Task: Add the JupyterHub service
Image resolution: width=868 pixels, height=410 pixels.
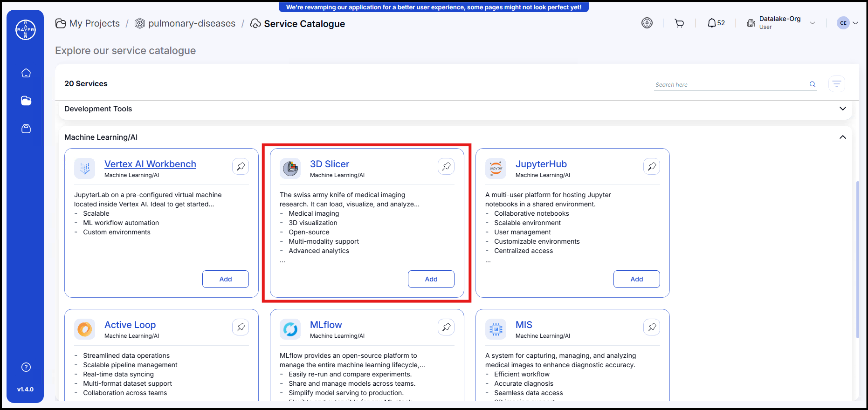Action: click(637, 279)
